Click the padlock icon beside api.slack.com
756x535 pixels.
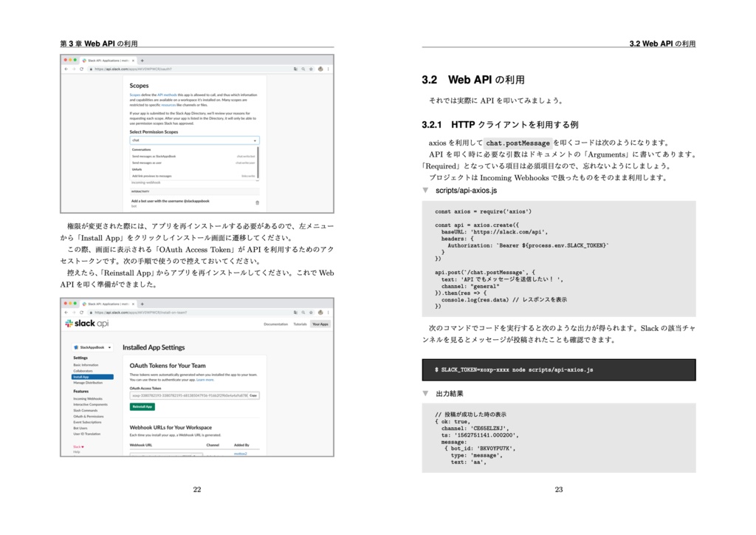[x=92, y=68]
